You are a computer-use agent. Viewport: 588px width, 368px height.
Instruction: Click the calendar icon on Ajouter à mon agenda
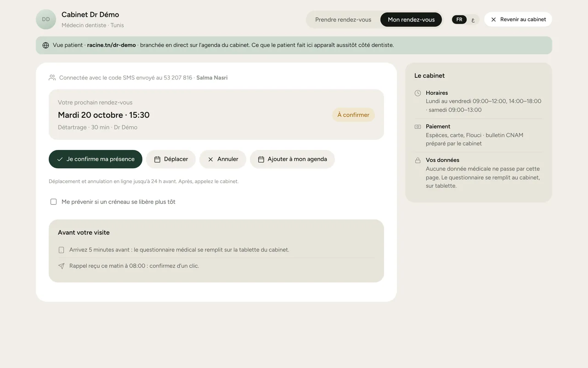261,159
